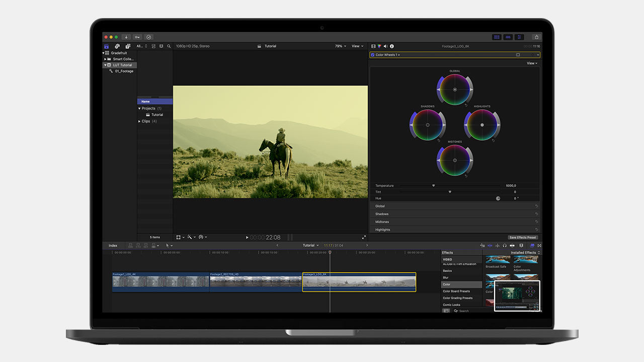
Task: Open the Installed Effects dropdown
Action: click(x=525, y=252)
